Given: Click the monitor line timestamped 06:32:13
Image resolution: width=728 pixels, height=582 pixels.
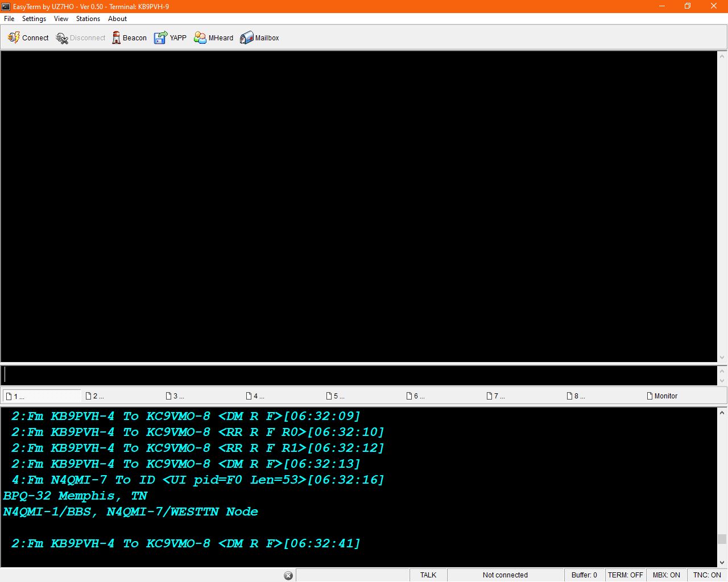Looking at the screenshot, I should (186, 464).
